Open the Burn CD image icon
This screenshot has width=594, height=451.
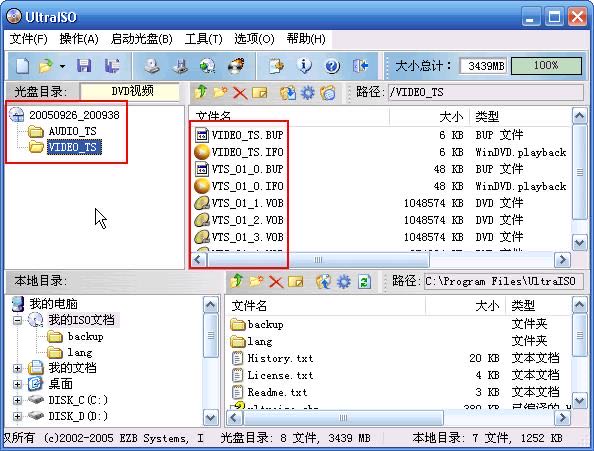[236, 66]
